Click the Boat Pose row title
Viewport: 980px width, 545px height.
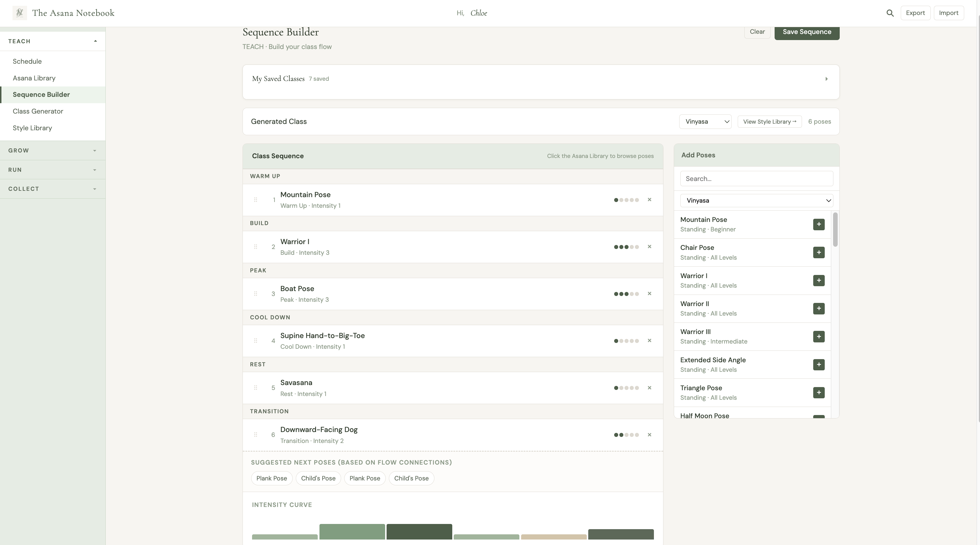tap(297, 288)
